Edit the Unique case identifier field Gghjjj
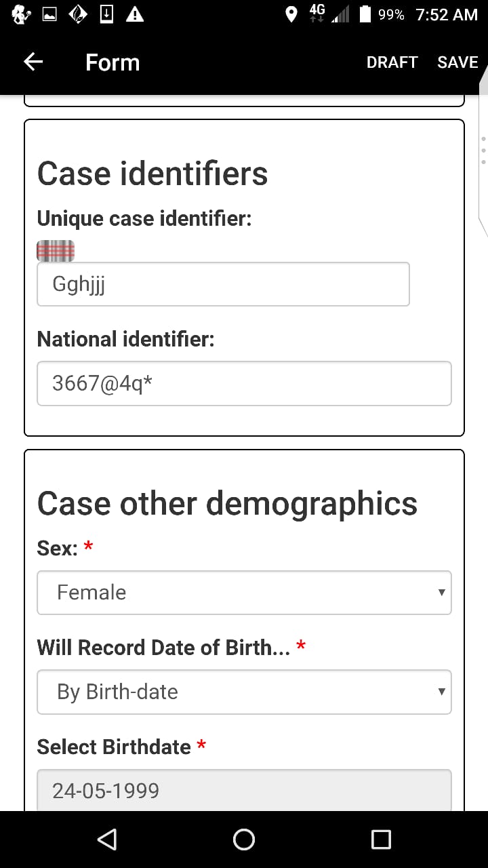 click(x=223, y=284)
